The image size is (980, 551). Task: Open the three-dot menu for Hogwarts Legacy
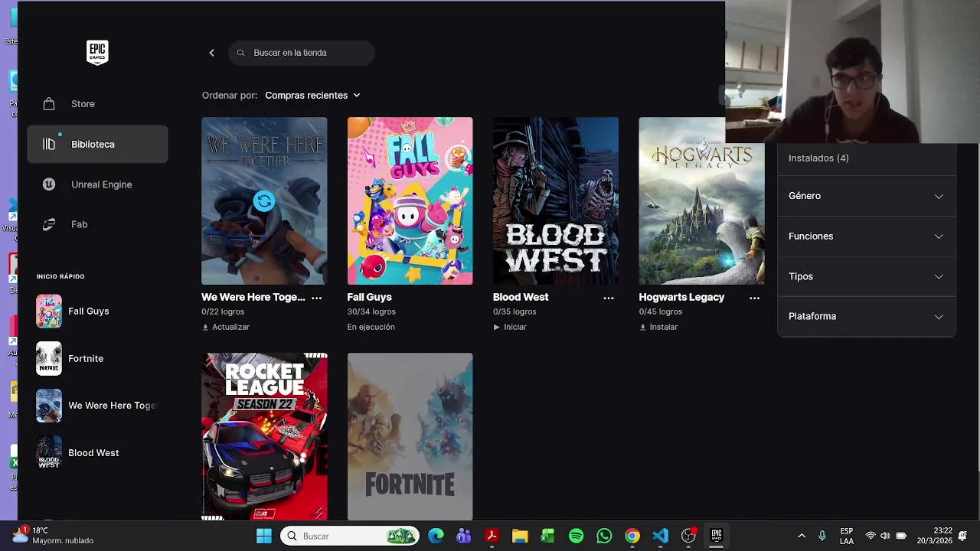(x=754, y=298)
